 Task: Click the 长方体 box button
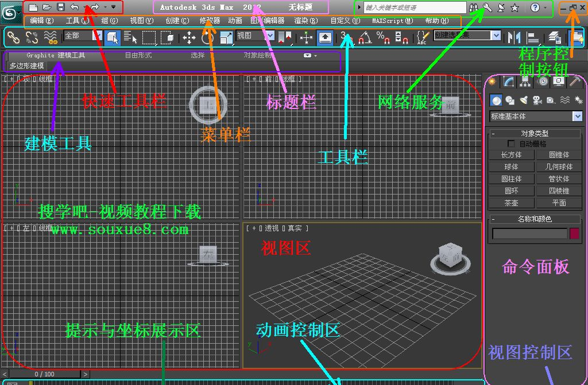pyautogui.click(x=511, y=155)
